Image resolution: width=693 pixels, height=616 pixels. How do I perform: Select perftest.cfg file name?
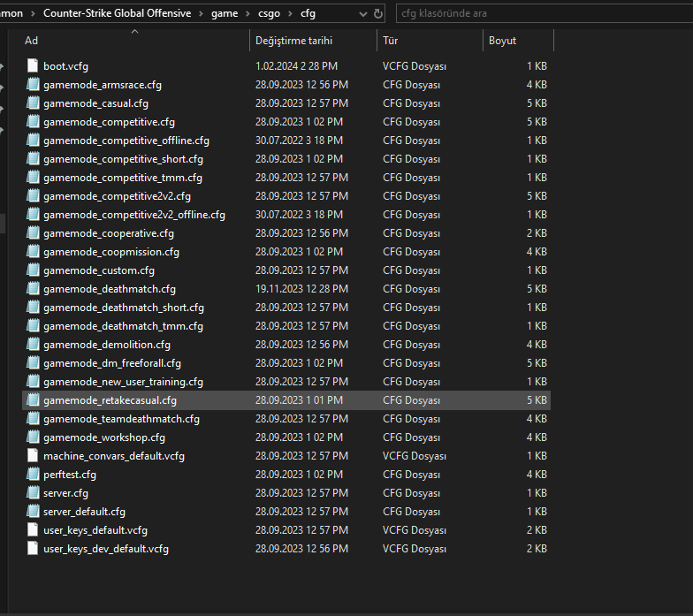[70, 475]
